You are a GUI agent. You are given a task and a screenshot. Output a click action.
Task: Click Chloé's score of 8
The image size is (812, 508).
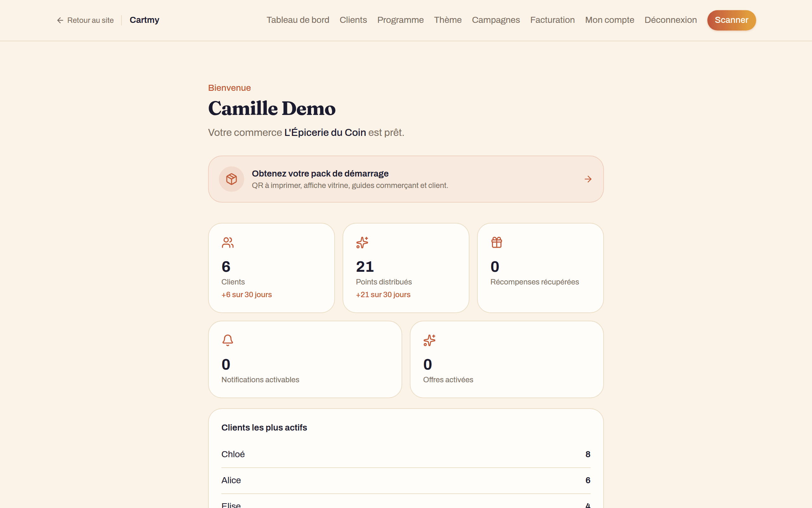coord(588,454)
